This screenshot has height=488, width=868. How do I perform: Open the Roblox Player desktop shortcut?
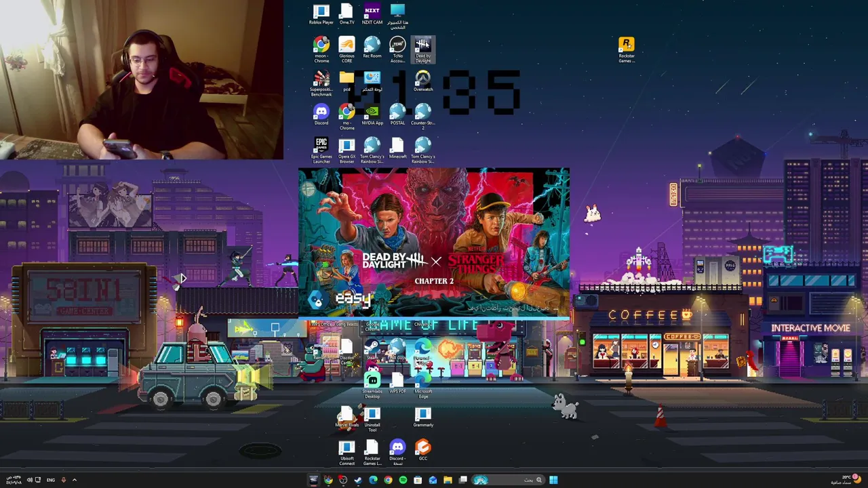point(321,14)
